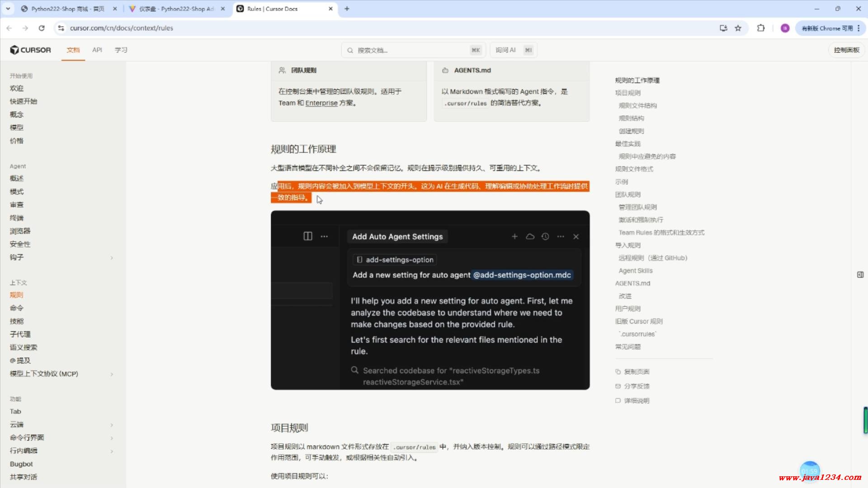Screen dimensions: 868x488
Task: Switch to the API top navigation tab
Action: (97, 50)
